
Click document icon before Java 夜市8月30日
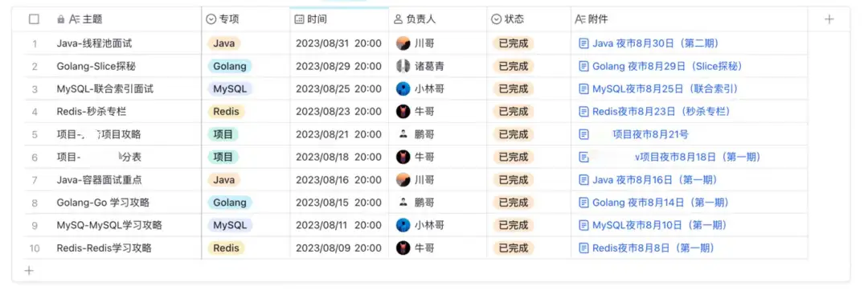(583, 43)
